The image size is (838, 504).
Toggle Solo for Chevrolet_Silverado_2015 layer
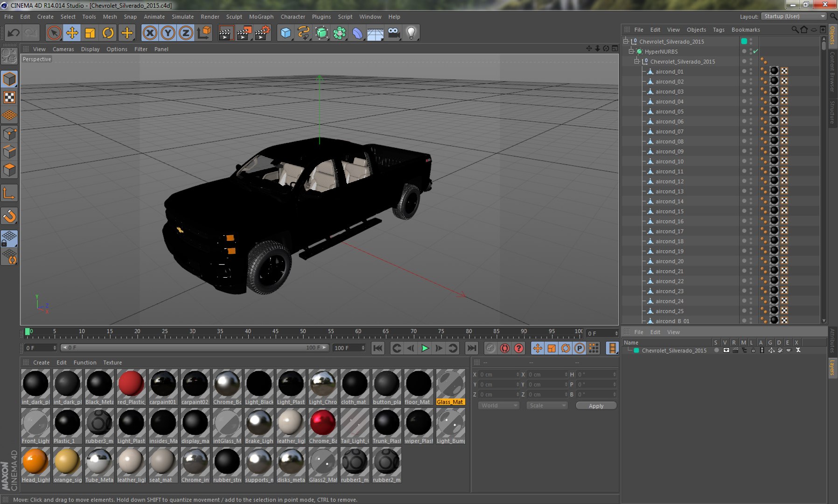[716, 350]
